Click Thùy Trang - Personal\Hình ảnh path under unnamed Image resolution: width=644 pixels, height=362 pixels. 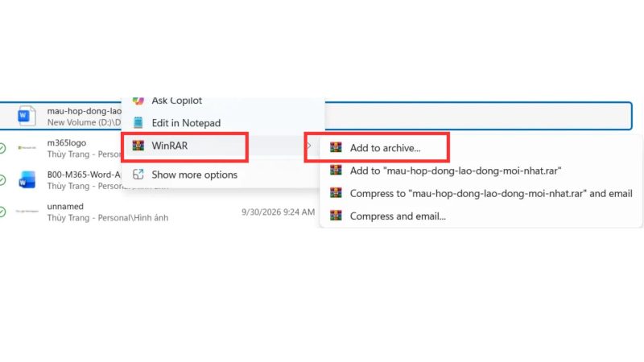click(108, 218)
